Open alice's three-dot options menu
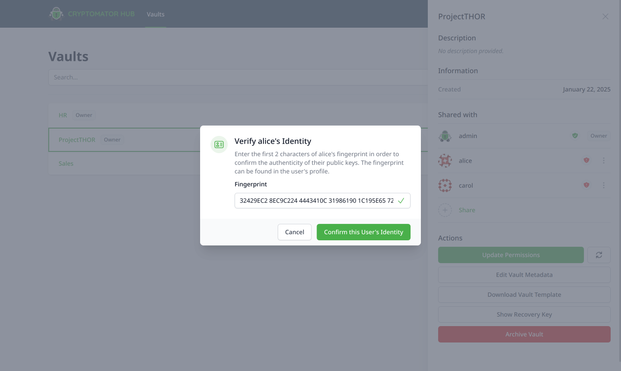Image resolution: width=621 pixels, height=371 pixels. click(x=604, y=160)
